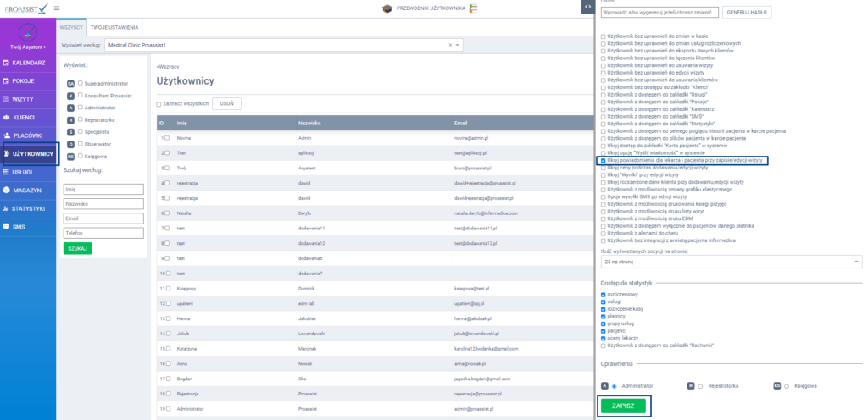Viewport: 868px width, 420px height.
Task: Uncheck the "Ukryj powiadomienia dla lekarza" option
Action: coord(603,159)
